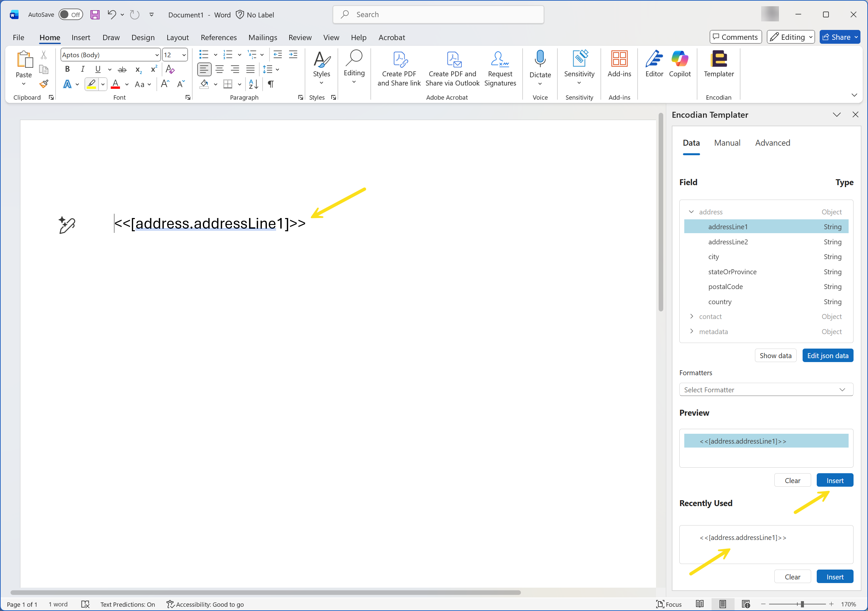Click the Increase Indent icon

293,55
